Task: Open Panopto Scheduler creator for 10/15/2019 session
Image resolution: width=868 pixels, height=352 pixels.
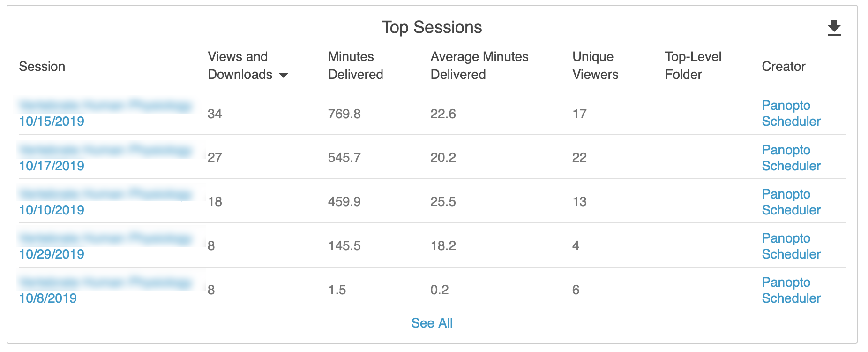Action: click(791, 113)
